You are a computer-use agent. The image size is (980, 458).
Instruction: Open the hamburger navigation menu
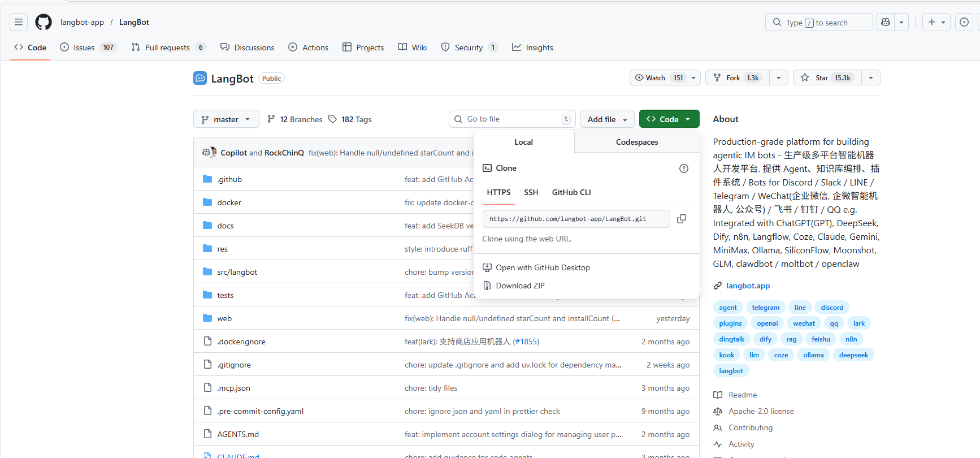(19, 22)
